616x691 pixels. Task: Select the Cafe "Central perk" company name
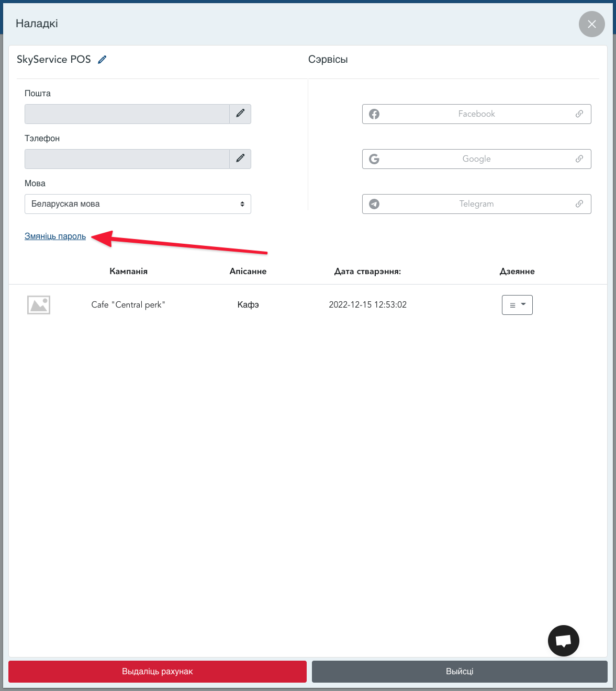pos(128,305)
